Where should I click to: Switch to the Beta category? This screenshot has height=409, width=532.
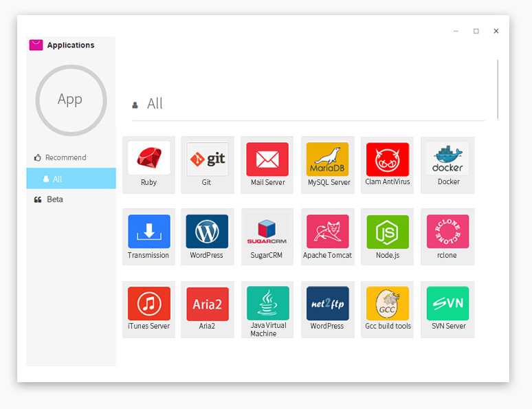tap(71, 199)
